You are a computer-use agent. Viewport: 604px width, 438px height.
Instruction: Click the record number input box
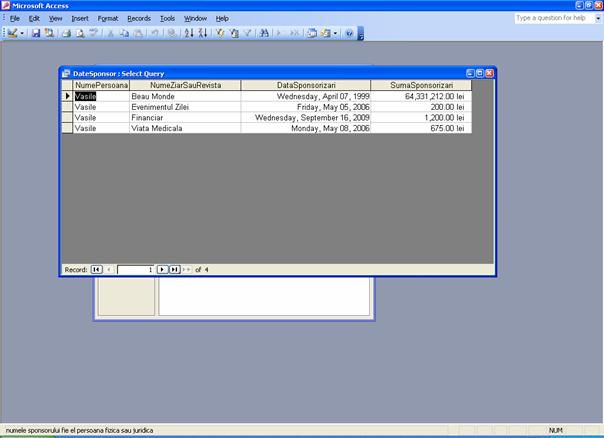tap(135, 269)
